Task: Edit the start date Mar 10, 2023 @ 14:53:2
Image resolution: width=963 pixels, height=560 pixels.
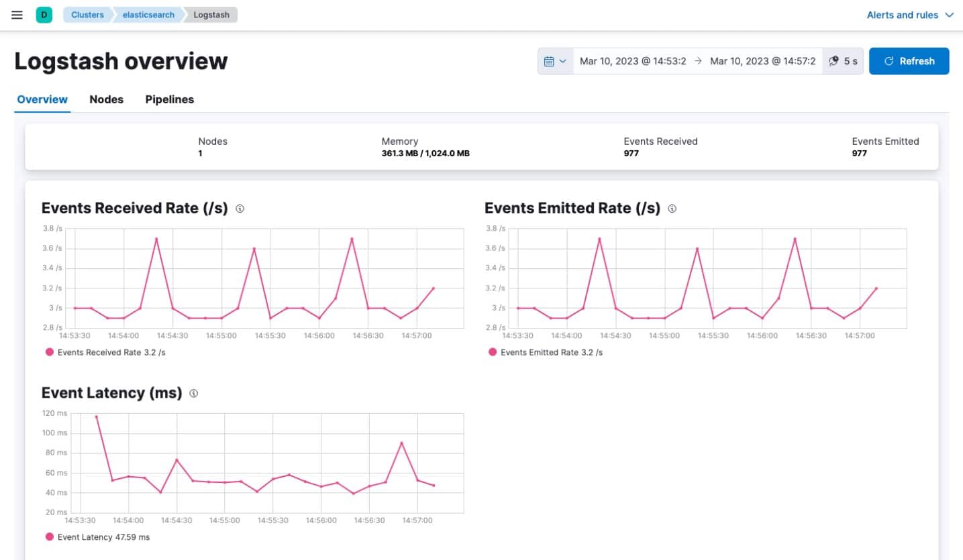Action: click(x=633, y=61)
